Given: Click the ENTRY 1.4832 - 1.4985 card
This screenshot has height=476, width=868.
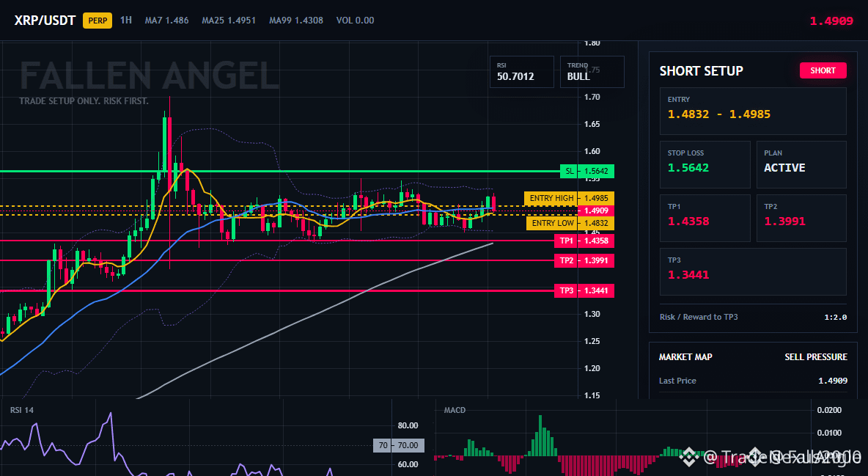Looking at the screenshot, I should [753, 111].
